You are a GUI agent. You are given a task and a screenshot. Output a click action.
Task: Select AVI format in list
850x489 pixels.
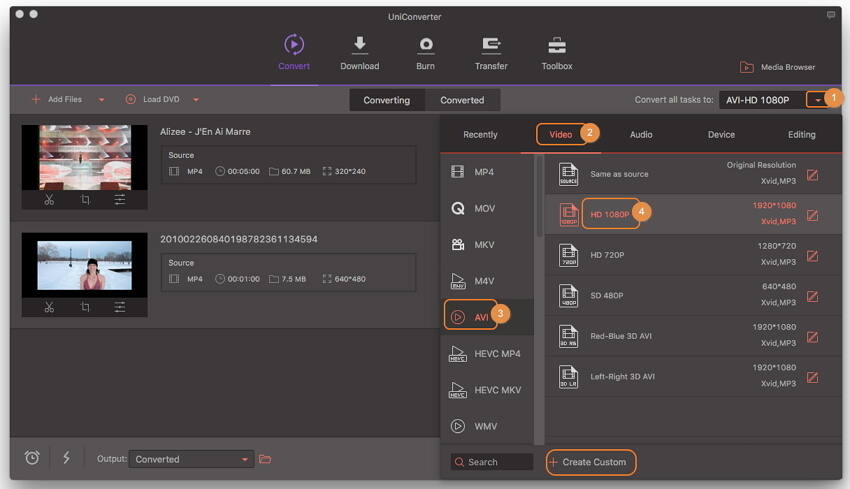coord(487,317)
